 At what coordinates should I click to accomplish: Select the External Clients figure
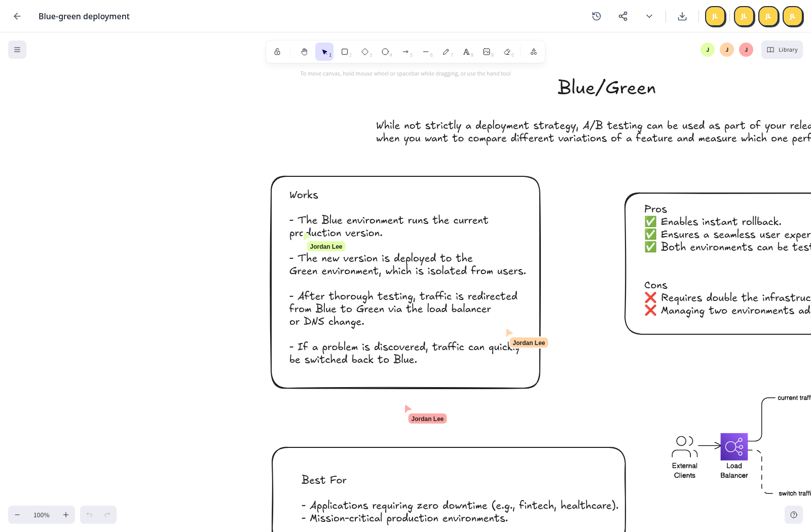684,447
